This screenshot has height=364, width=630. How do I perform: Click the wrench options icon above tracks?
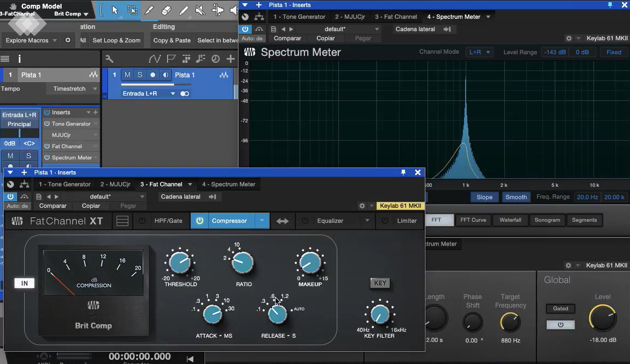tap(109, 59)
